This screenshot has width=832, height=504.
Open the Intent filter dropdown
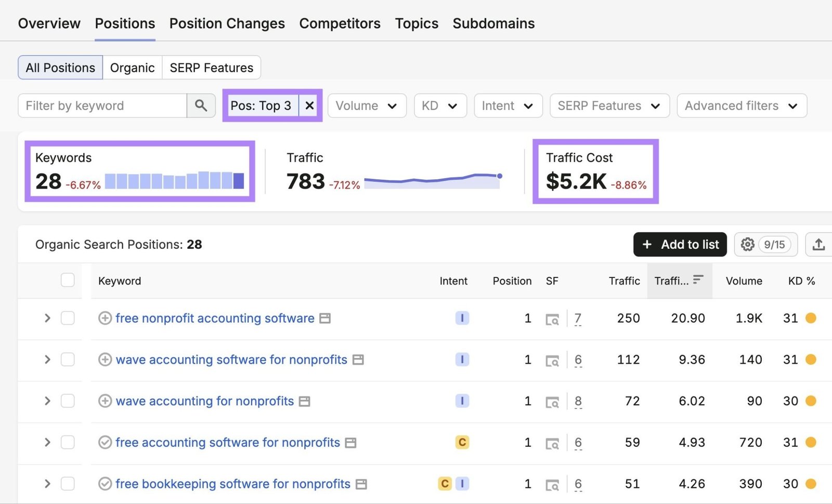pos(509,105)
